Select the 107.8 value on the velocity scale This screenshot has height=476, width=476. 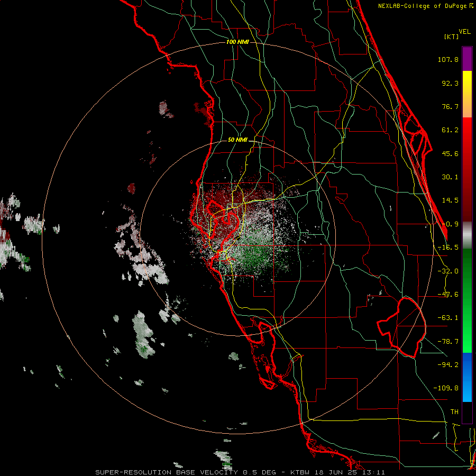448,59
